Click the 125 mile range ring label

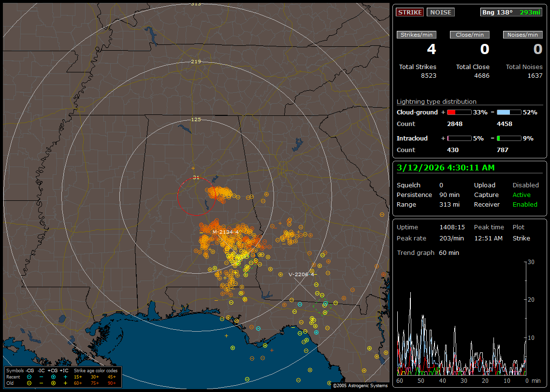(x=196, y=119)
